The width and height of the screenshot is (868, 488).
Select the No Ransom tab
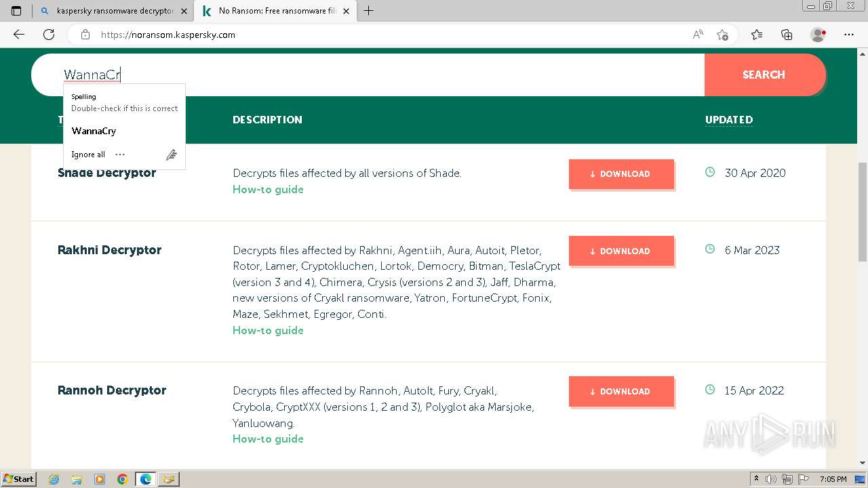coord(275,12)
